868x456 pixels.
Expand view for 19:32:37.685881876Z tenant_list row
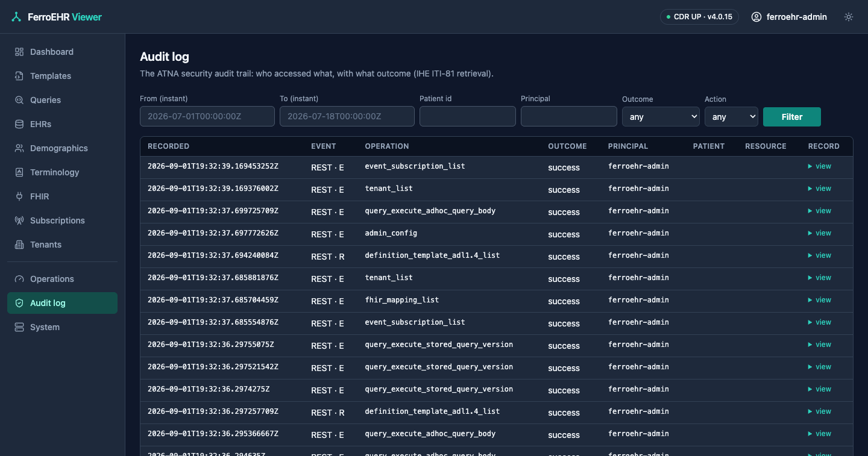(x=819, y=278)
